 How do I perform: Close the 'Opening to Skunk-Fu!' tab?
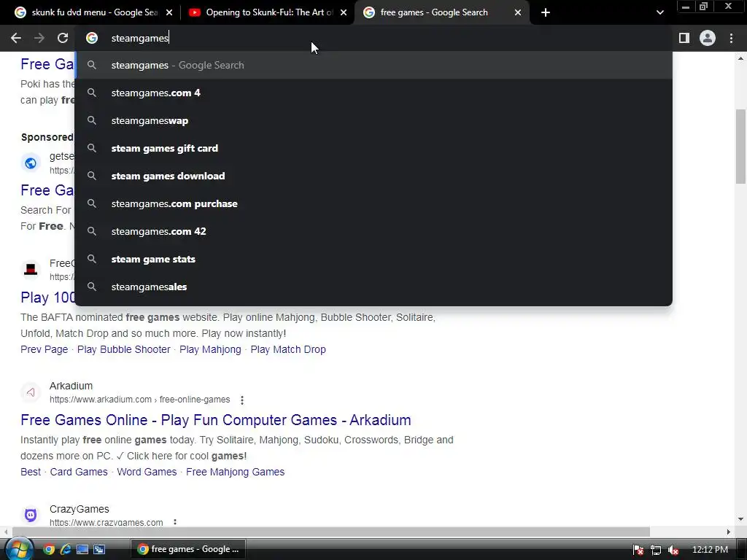[344, 13]
